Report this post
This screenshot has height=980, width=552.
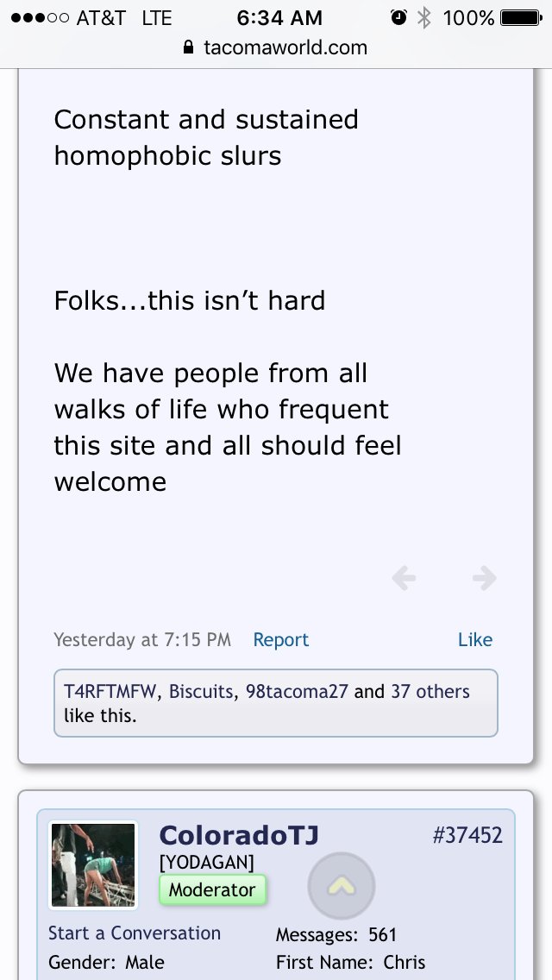pos(280,640)
